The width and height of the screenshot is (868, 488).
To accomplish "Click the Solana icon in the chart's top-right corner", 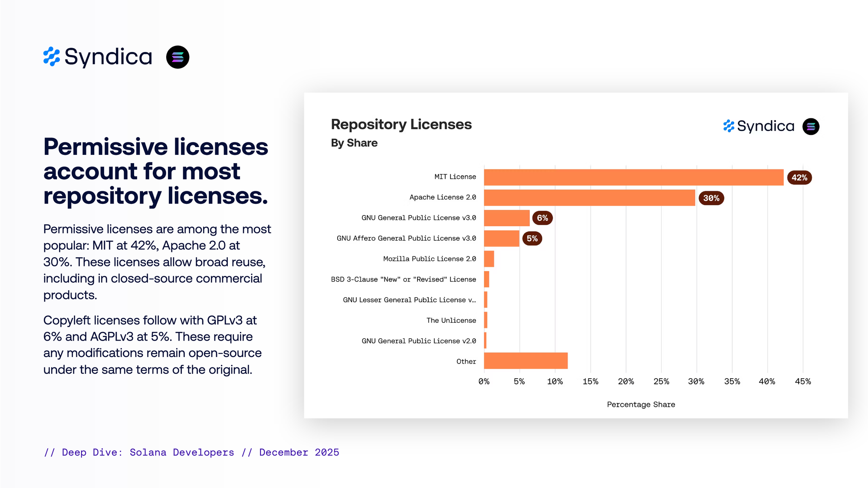I will coord(810,127).
